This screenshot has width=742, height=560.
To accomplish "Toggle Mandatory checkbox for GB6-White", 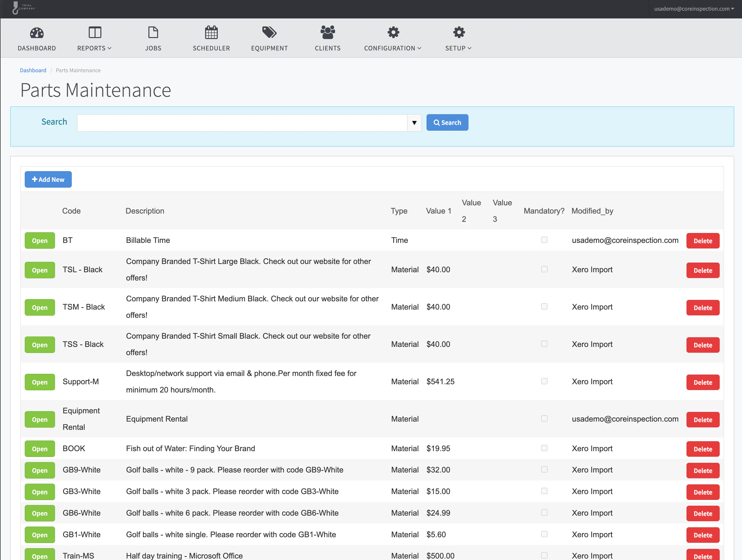I will coord(544,512).
